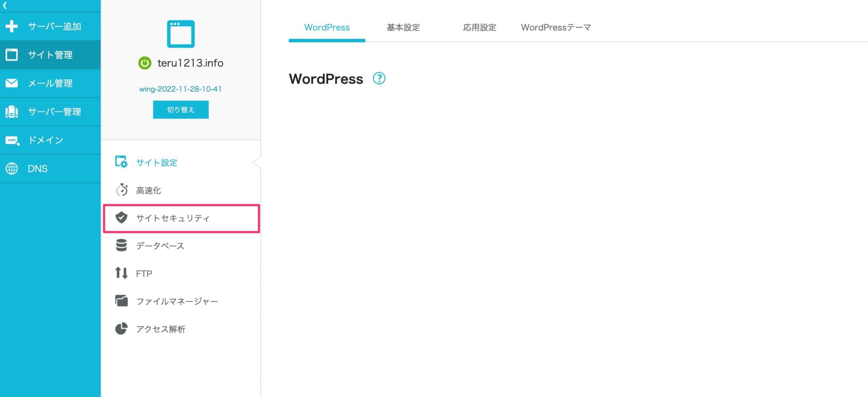Open サイトセキュリティ shield icon

pyautogui.click(x=121, y=218)
